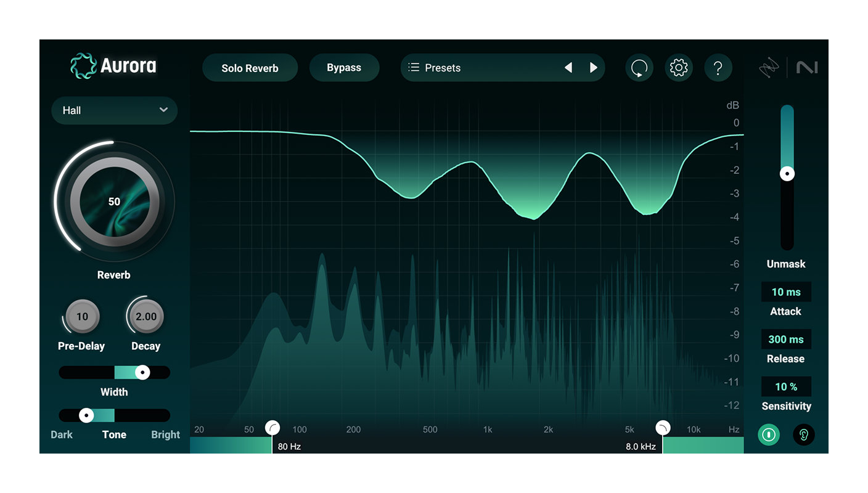Go to the previous preset arrow

[x=568, y=68]
